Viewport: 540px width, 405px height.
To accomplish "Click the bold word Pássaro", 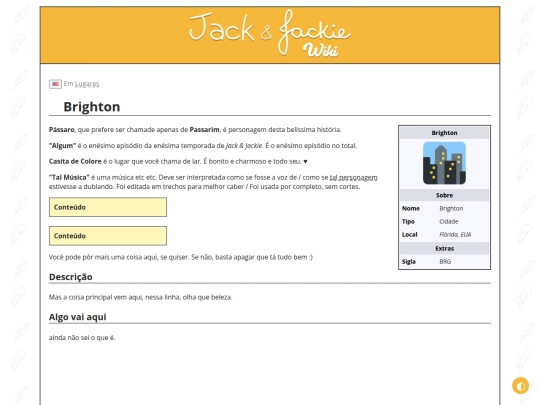I will [62, 129].
